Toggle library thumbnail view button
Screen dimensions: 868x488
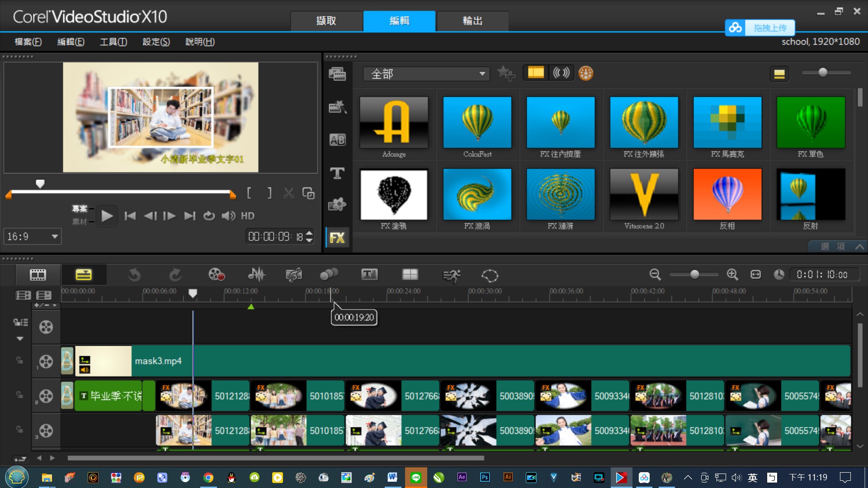click(779, 74)
